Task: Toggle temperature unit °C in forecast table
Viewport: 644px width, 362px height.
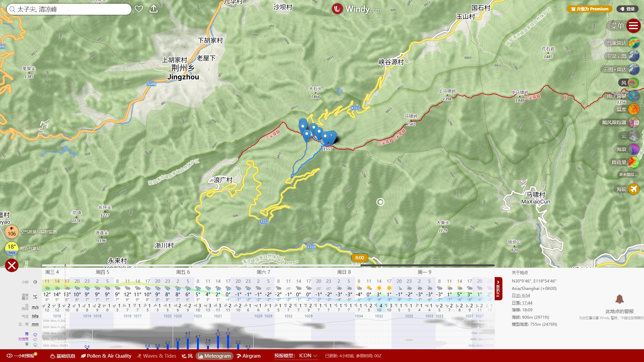Action: tap(35, 297)
